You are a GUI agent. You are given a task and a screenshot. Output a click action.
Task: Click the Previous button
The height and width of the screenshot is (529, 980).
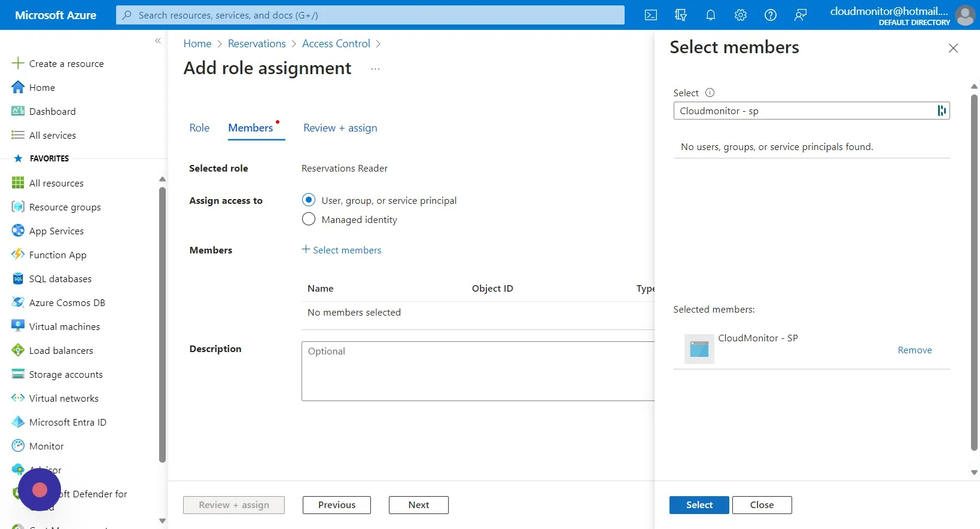[337, 505]
